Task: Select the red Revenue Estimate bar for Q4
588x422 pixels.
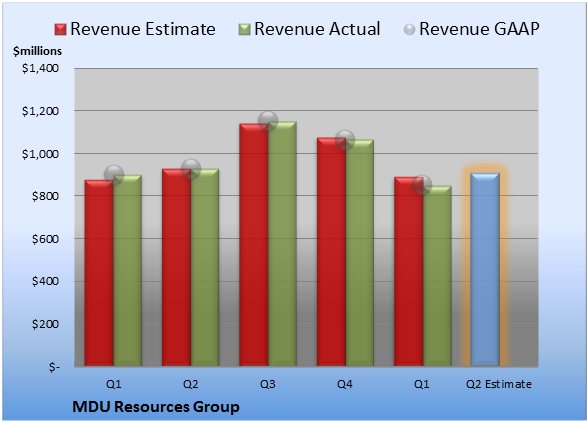Action: coord(332,252)
